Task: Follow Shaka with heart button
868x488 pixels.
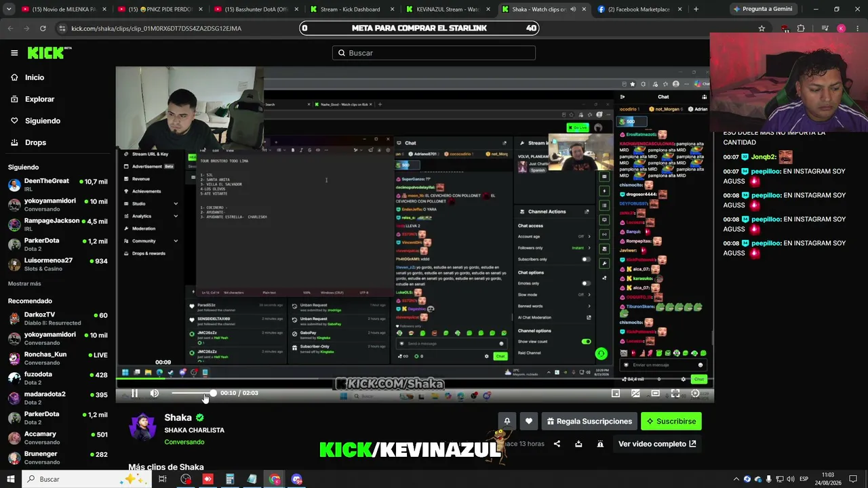Action: click(x=529, y=421)
